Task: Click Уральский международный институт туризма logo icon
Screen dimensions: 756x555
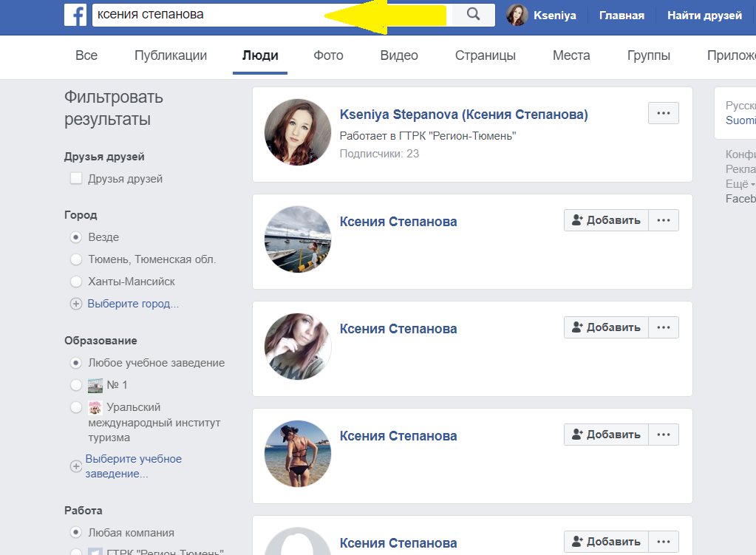Action: 95,407
